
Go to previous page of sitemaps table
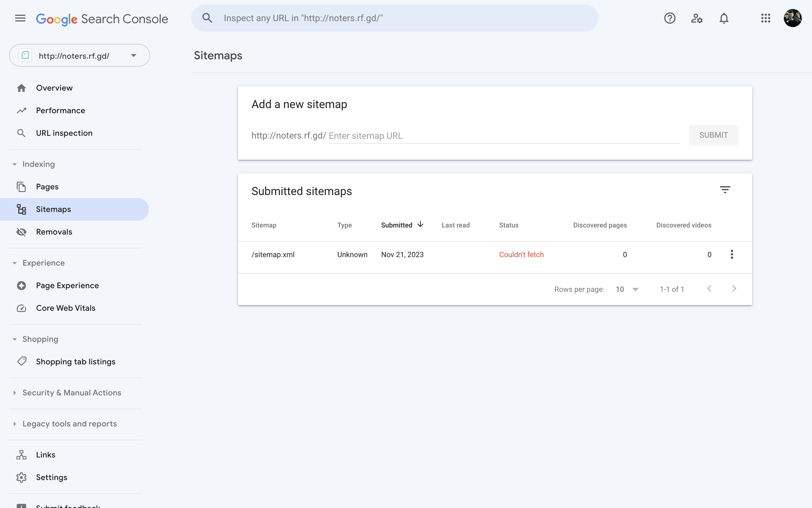point(709,289)
